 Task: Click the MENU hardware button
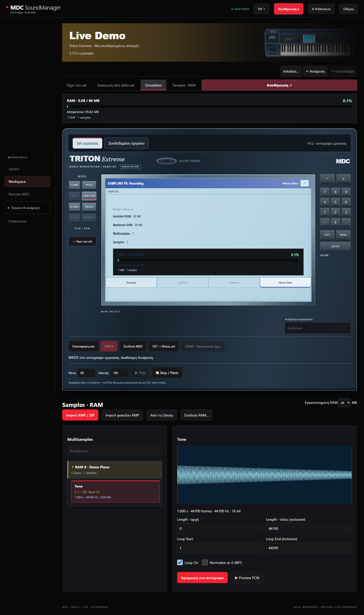343,235
